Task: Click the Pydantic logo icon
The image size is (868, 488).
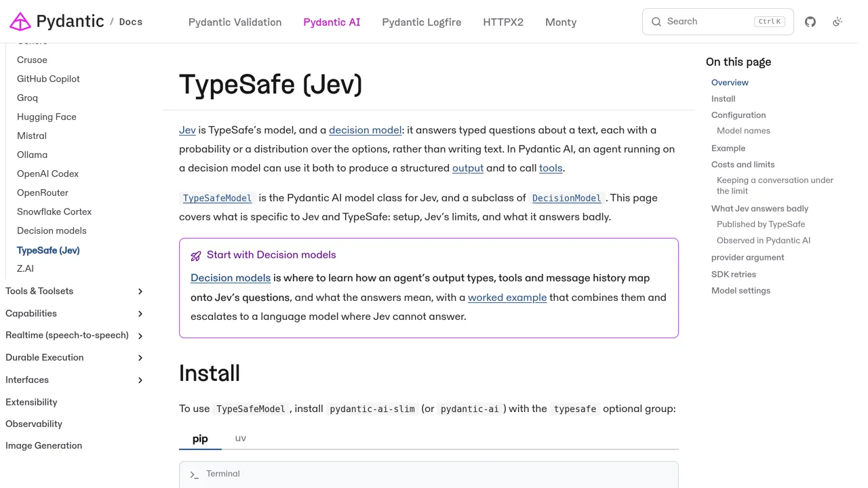Action: click(x=20, y=22)
